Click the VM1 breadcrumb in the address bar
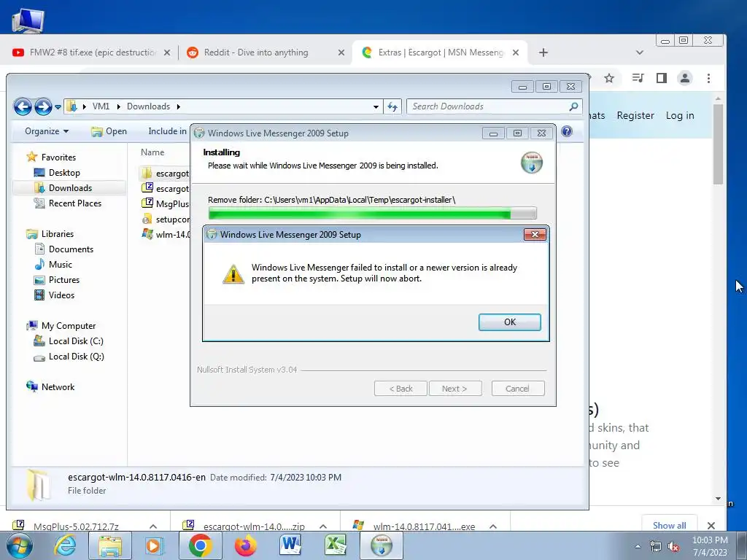Viewport: 747px width, 560px height. [x=101, y=106]
